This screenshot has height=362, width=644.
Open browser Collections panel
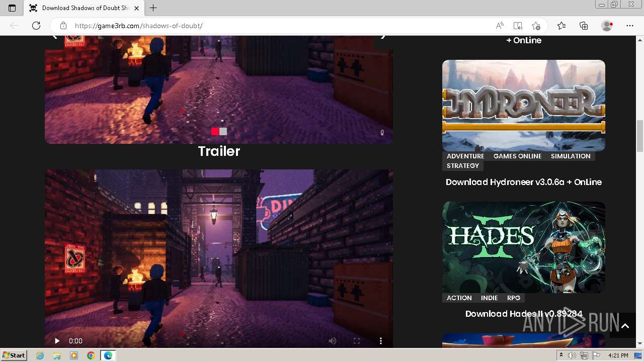[x=584, y=26]
